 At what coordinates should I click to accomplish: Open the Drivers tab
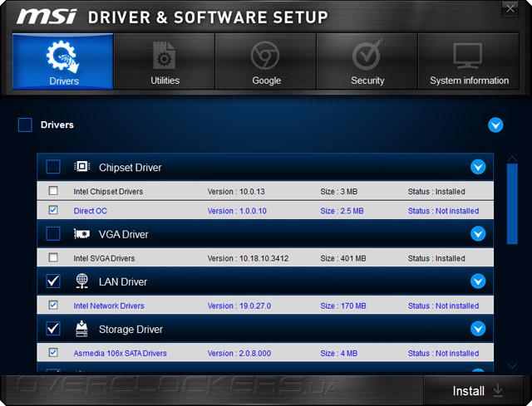coord(63,61)
